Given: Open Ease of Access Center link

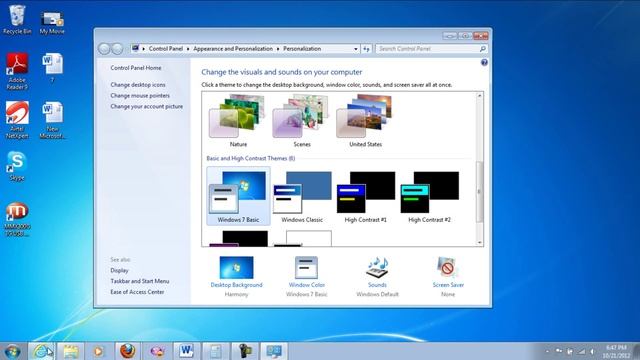Looking at the screenshot, I should (137, 292).
